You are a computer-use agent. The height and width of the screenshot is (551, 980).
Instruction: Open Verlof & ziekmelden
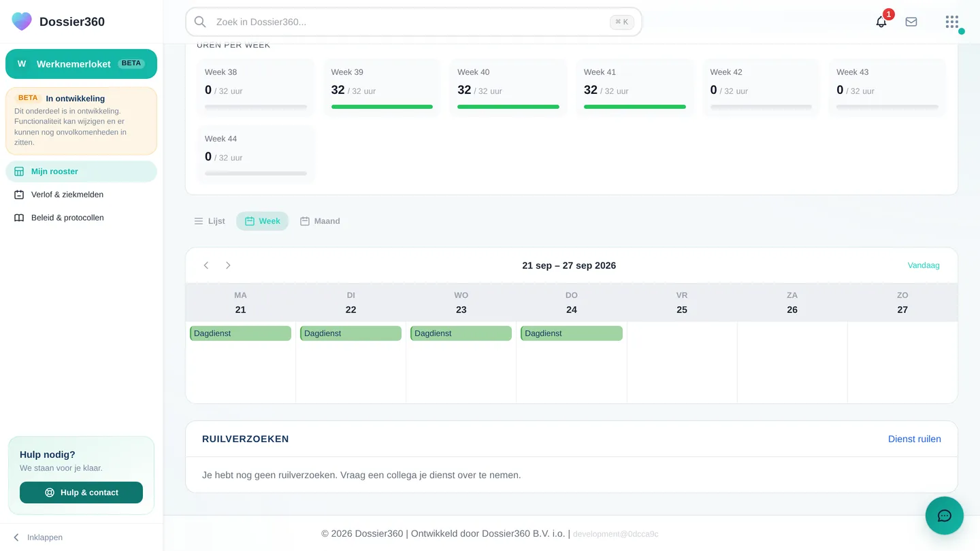(x=81, y=195)
